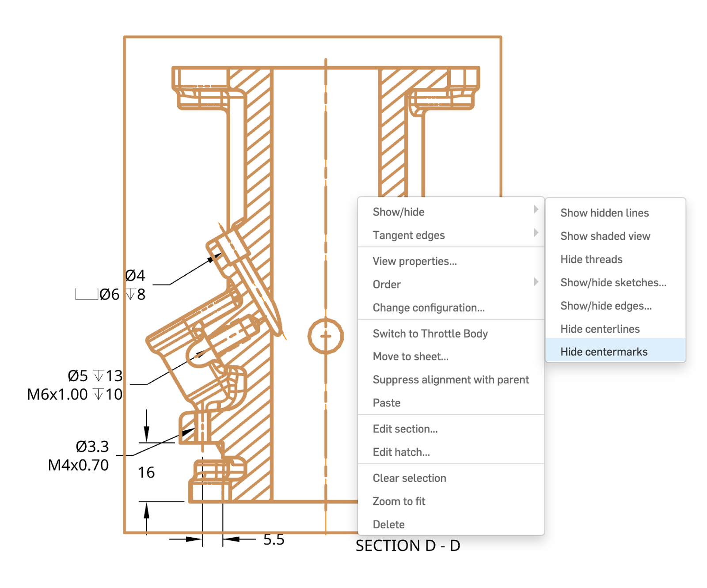Image resolution: width=707 pixels, height=588 pixels.
Task: Delete the view via context menu
Action: click(x=388, y=524)
